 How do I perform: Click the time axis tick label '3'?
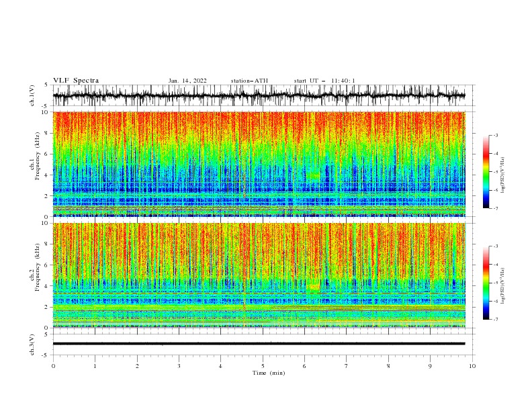pos(179,366)
